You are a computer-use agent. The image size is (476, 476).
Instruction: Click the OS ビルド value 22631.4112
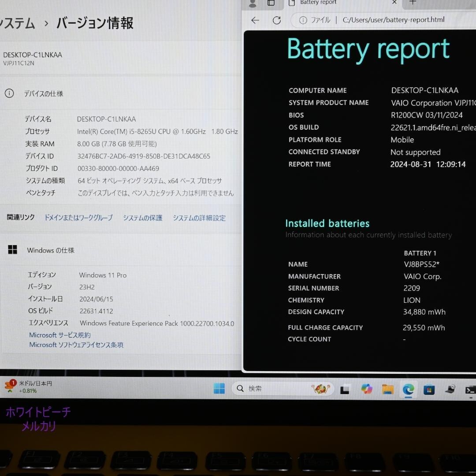(96, 311)
